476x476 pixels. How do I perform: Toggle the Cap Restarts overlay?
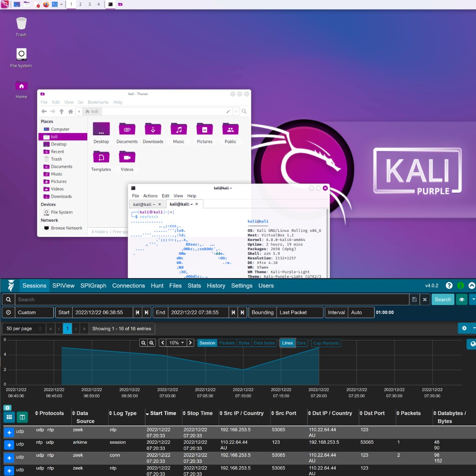pos(326,343)
